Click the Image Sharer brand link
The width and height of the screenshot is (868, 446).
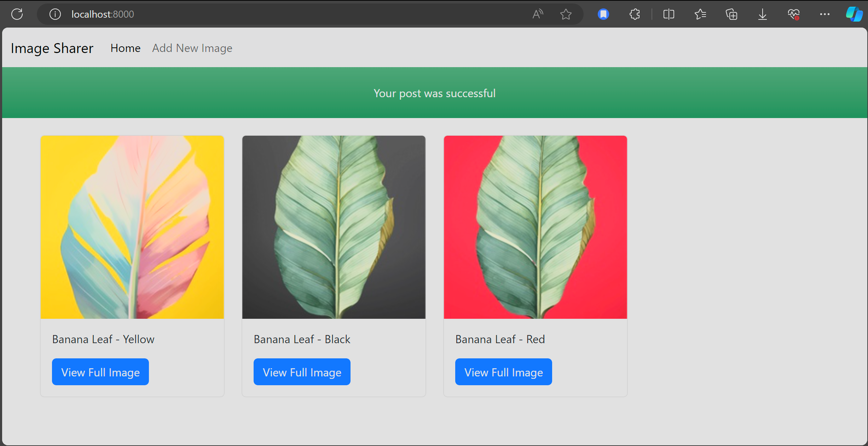point(52,48)
